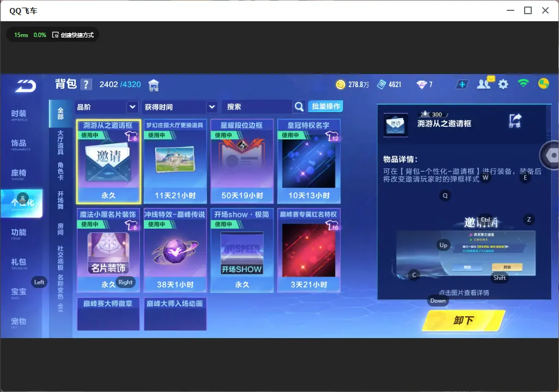Click the Wi-Fi signal indicator
This screenshot has width=559, height=392.
coord(523,83)
